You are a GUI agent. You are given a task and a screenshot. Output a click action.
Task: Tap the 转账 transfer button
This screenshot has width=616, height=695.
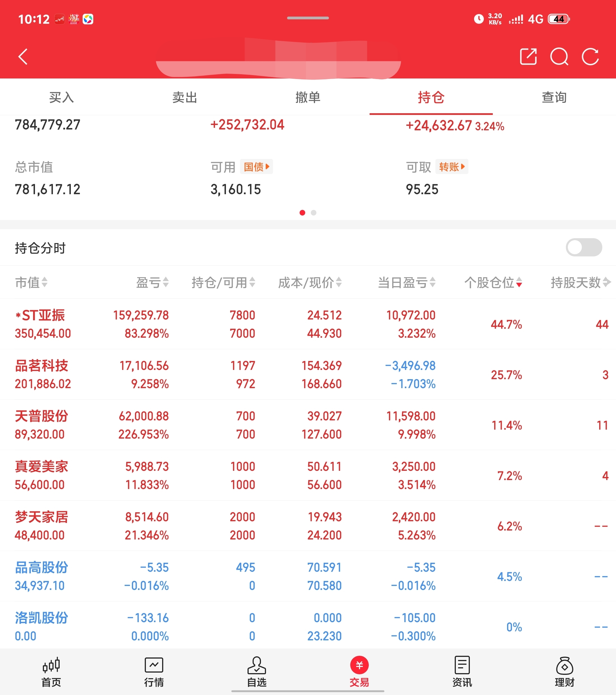pyautogui.click(x=452, y=167)
